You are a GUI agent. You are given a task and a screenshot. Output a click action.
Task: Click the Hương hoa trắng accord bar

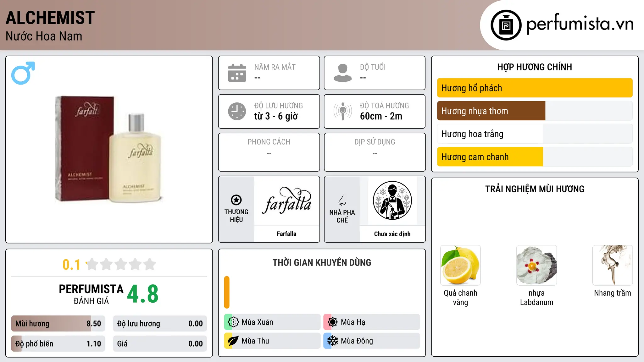[x=535, y=134]
